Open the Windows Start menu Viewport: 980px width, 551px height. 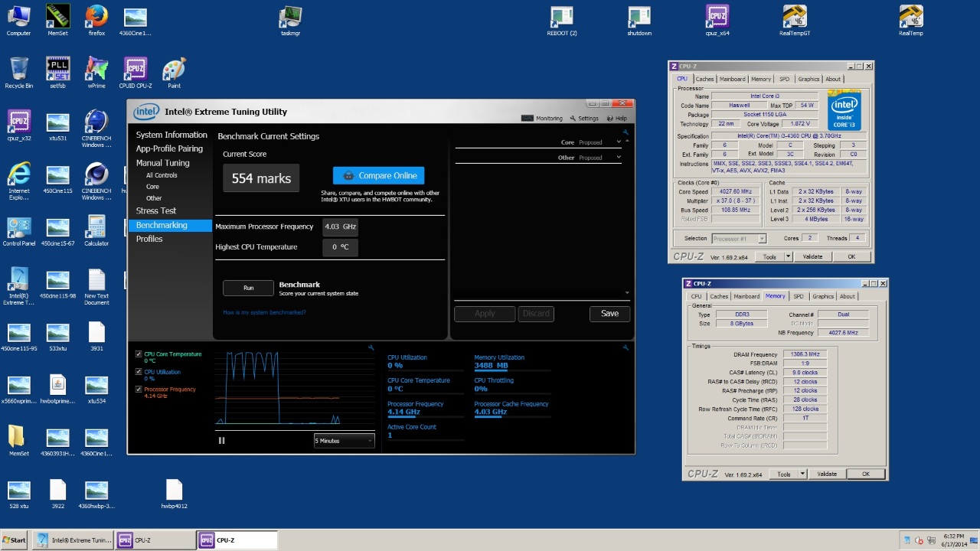(x=14, y=540)
